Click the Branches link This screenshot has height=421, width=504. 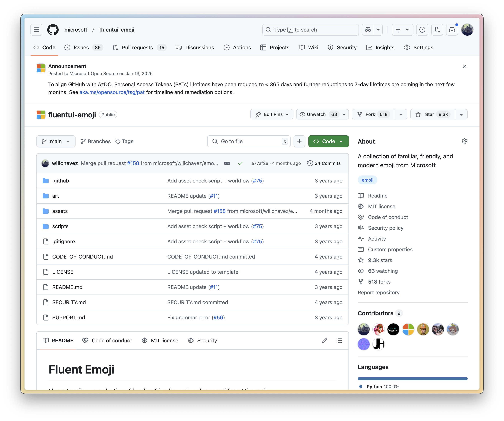click(96, 141)
